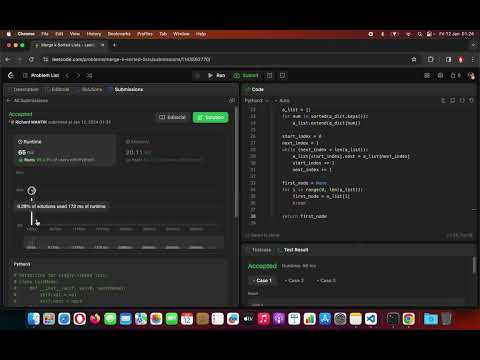Click the streak fire counter icon

[455, 76]
